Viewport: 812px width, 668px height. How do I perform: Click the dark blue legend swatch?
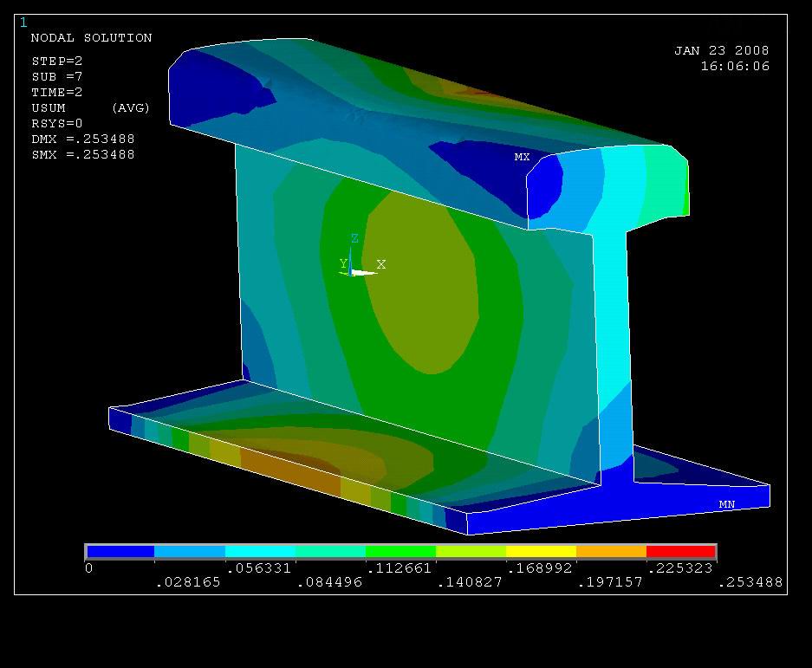pos(120,552)
